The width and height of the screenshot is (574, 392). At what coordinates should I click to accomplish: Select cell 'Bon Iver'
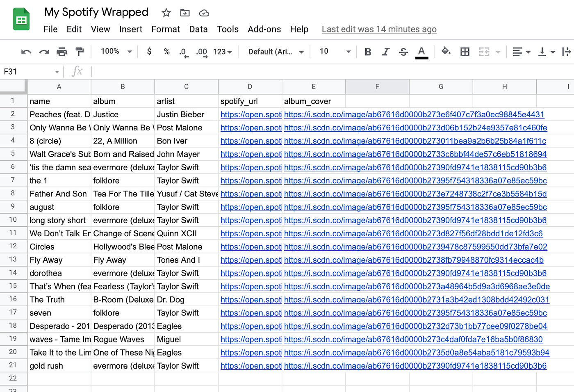[x=186, y=141]
